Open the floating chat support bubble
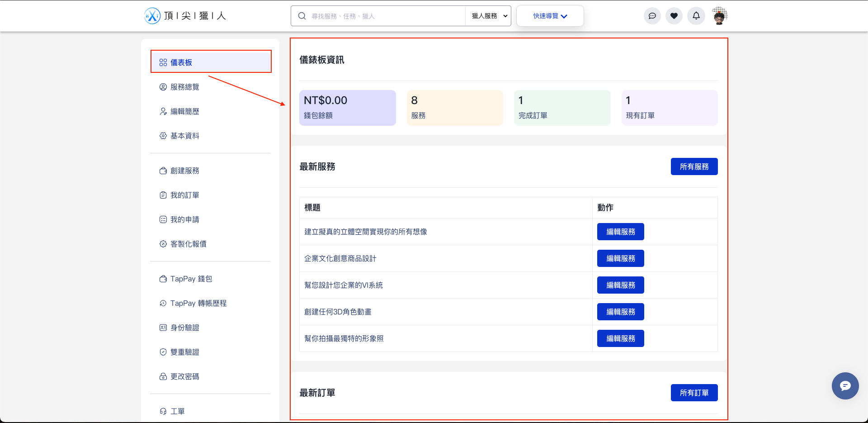 tap(845, 385)
